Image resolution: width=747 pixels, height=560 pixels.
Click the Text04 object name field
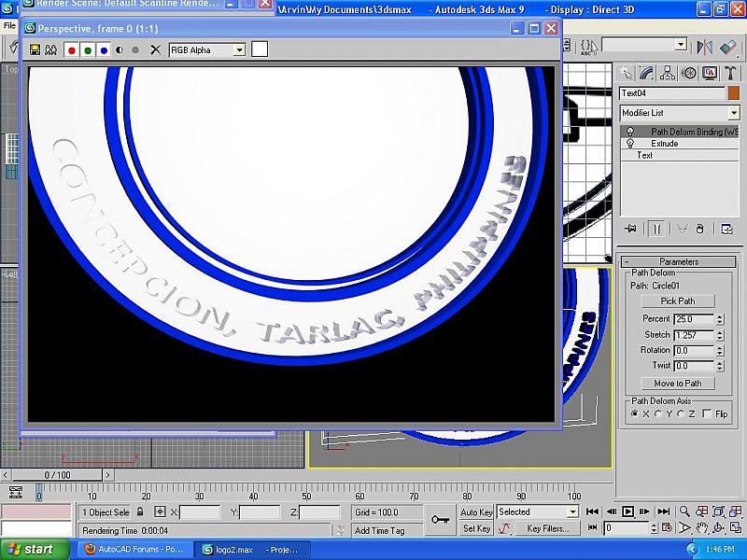tap(672, 93)
